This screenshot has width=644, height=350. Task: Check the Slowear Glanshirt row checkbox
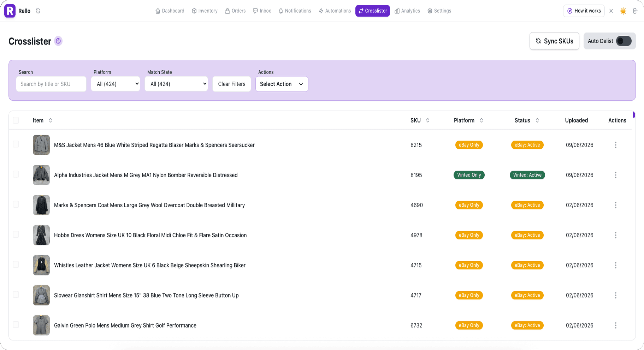coord(16,294)
